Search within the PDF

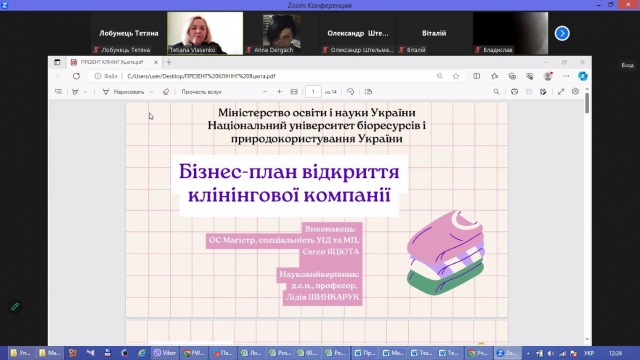pos(496,92)
